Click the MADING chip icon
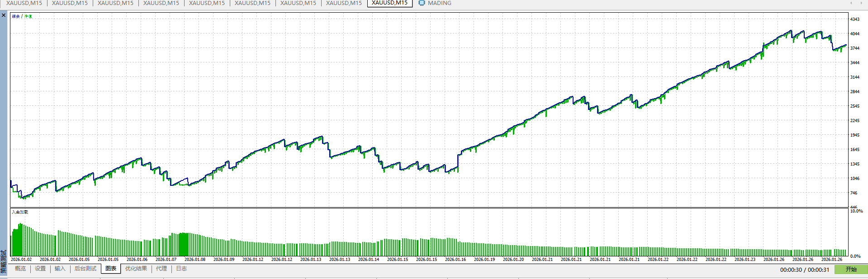Image resolution: width=868 pixels, height=279 pixels. (422, 3)
